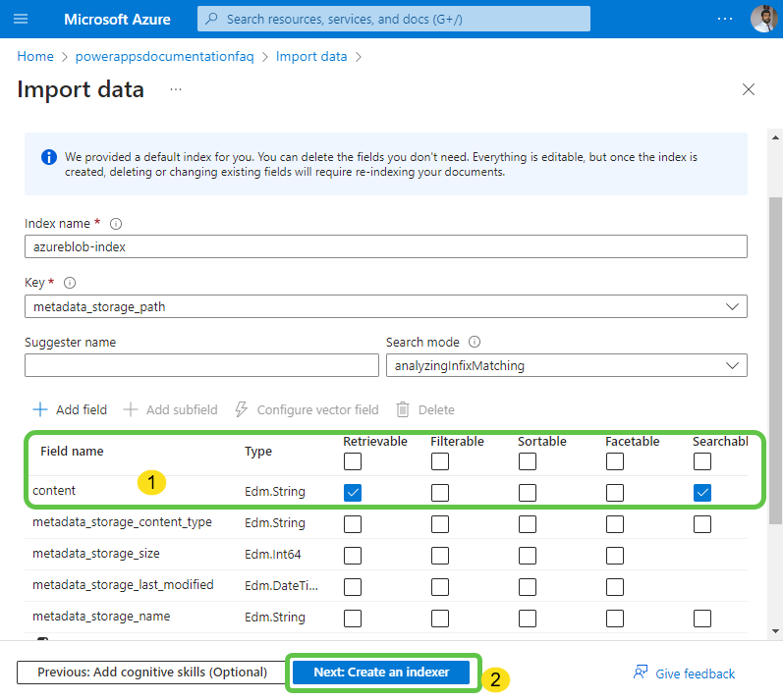Click Configure vector field lightning item
Viewport: 783px width, 700px height.
click(x=308, y=409)
